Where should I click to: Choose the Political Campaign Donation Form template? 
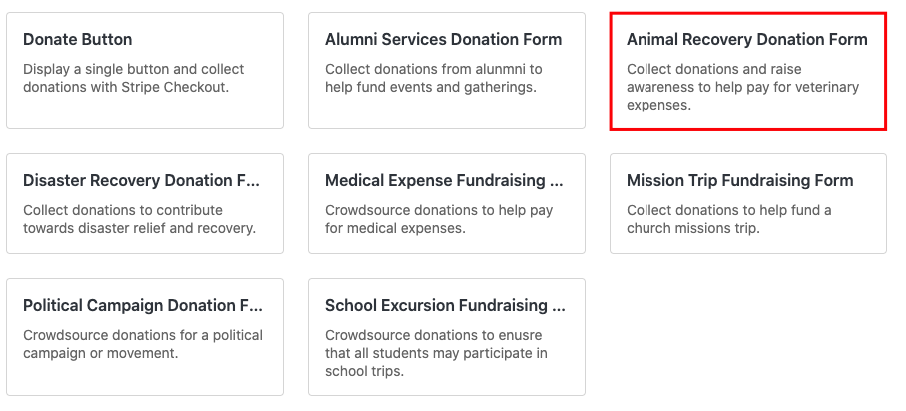145,336
